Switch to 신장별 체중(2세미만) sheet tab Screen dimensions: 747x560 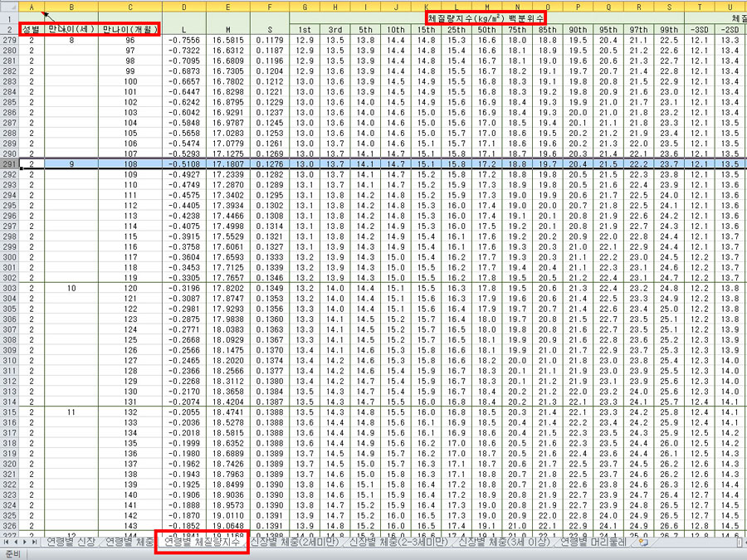pyautogui.click(x=295, y=542)
